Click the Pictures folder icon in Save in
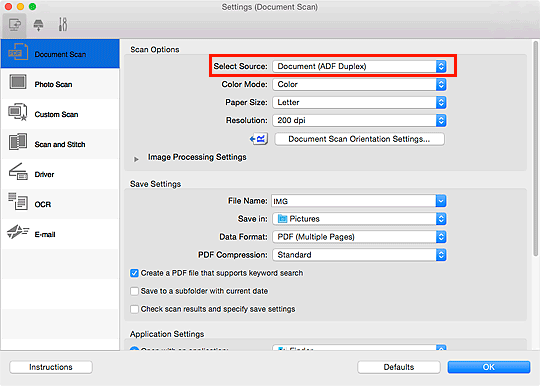 (282, 219)
